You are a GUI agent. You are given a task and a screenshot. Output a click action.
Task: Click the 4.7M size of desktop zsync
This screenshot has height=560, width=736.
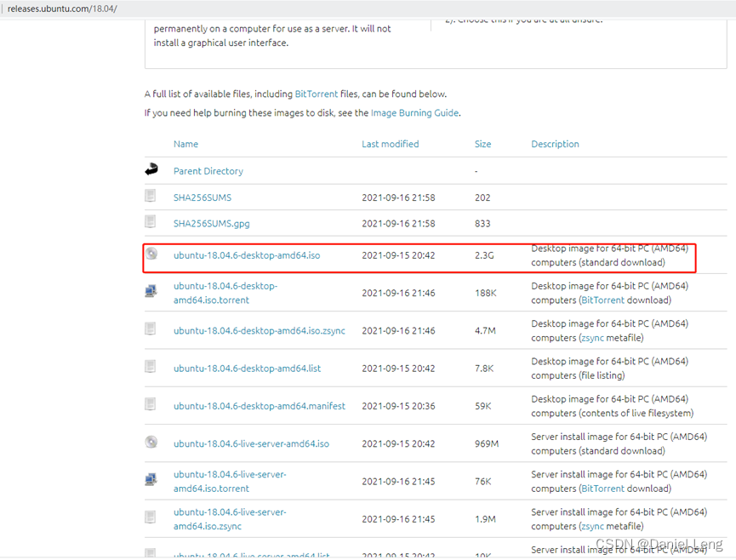click(x=485, y=330)
